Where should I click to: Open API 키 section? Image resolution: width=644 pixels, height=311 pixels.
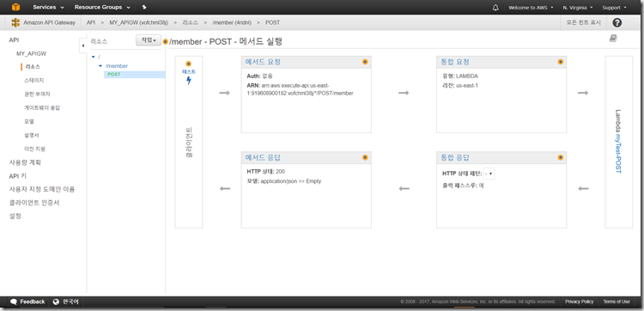click(18, 176)
